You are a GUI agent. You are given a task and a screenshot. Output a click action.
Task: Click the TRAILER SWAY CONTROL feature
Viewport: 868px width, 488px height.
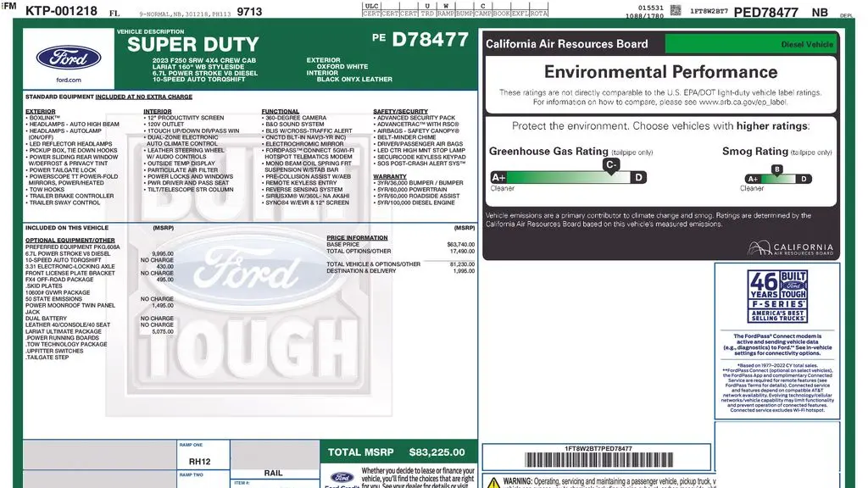63,203
